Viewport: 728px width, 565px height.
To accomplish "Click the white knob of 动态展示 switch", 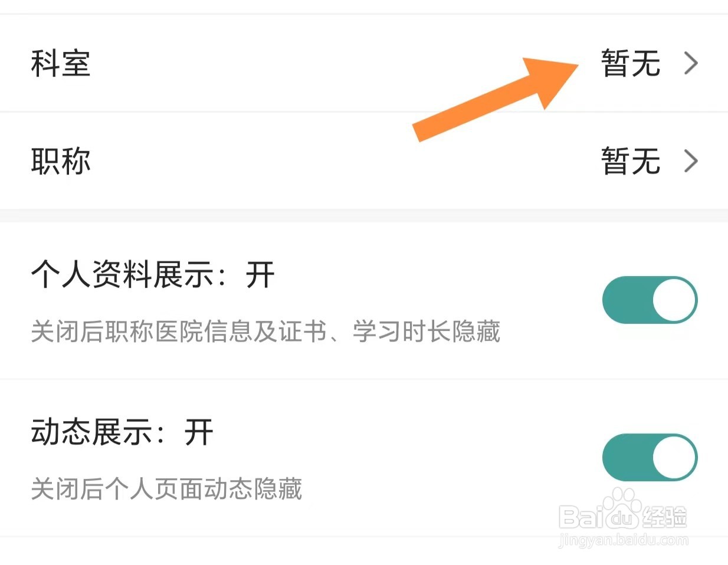I will point(674,457).
